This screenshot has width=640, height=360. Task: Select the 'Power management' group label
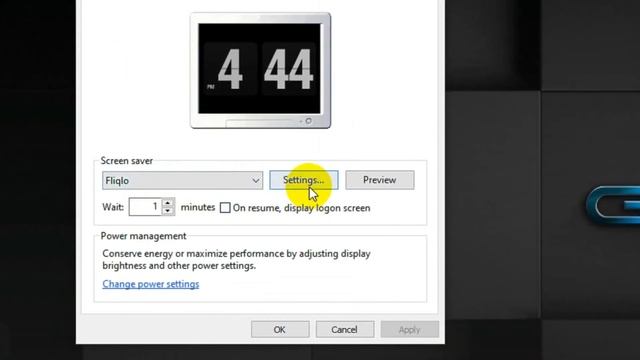[x=143, y=236]
